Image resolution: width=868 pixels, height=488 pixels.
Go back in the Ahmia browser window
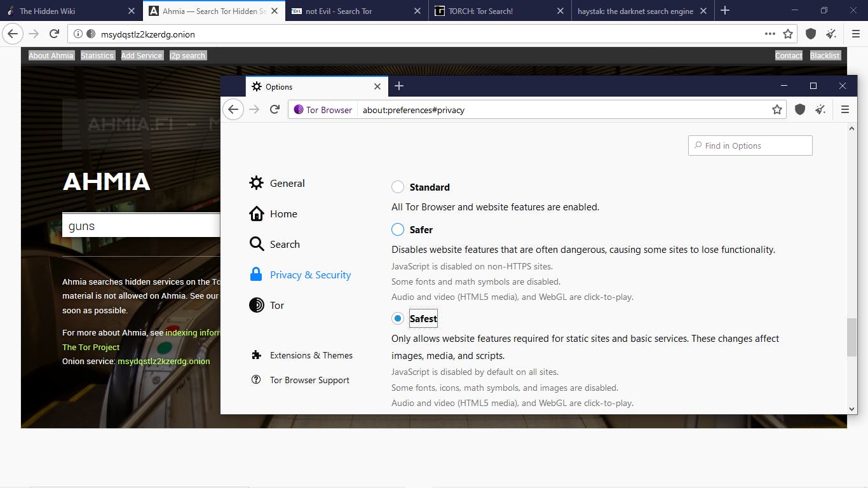point(13,34)
